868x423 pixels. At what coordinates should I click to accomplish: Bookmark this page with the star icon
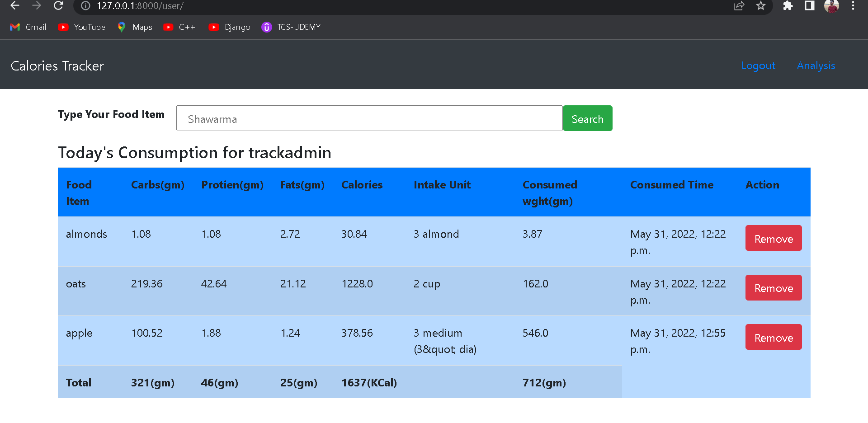761,6
